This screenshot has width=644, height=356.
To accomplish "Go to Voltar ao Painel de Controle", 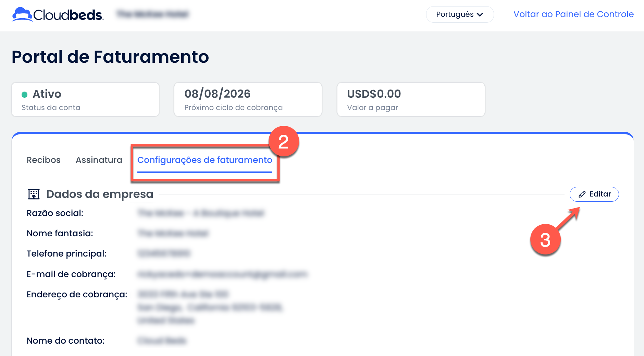I will click(x=573, y=14).
